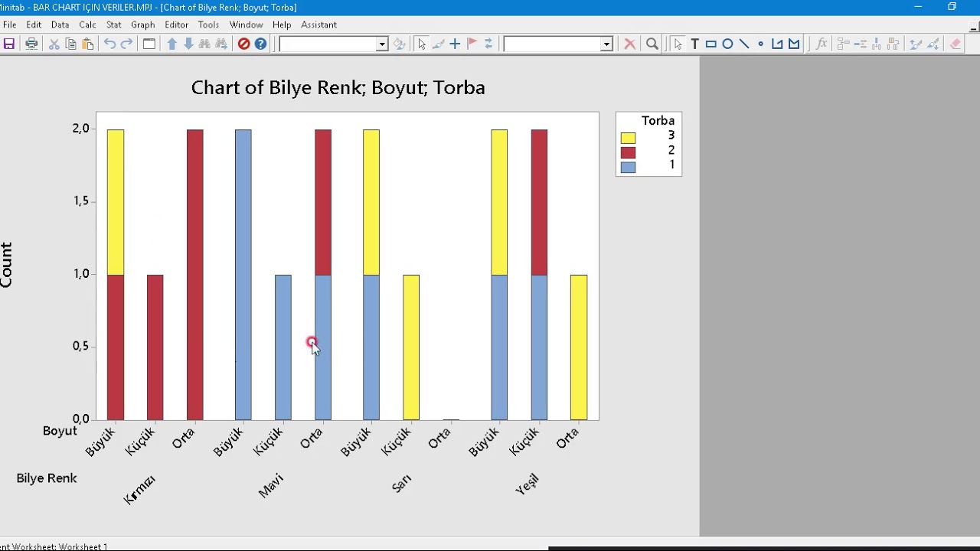Open the graph item dropdown list
This screenshot has height=551, width=980.
pyautogui.click(x=381, y=44)
